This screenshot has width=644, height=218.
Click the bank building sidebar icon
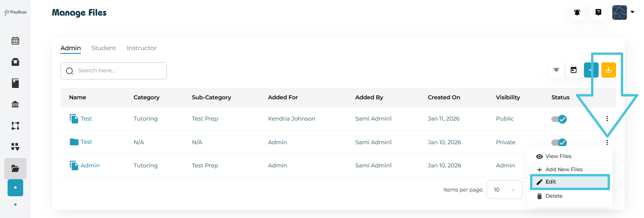[x=15, y=105]
